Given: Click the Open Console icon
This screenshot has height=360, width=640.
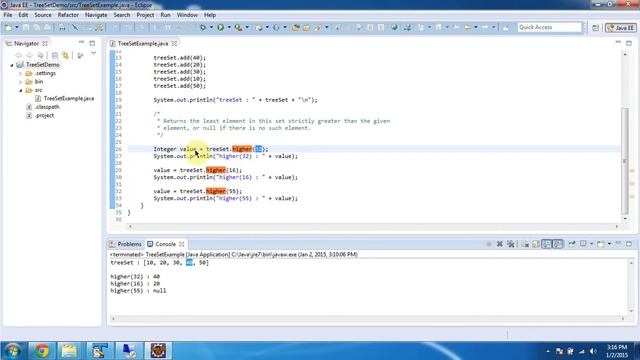Looking at the screenshot, I should 601,244.
